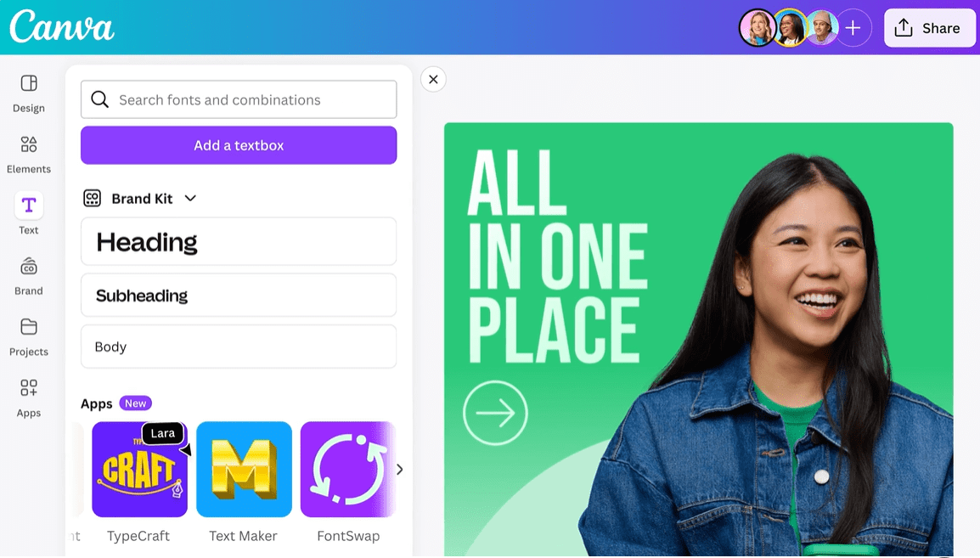980x558 pixels.
Task: Click the third collaborator avatar
Action: tap(823, 27)
